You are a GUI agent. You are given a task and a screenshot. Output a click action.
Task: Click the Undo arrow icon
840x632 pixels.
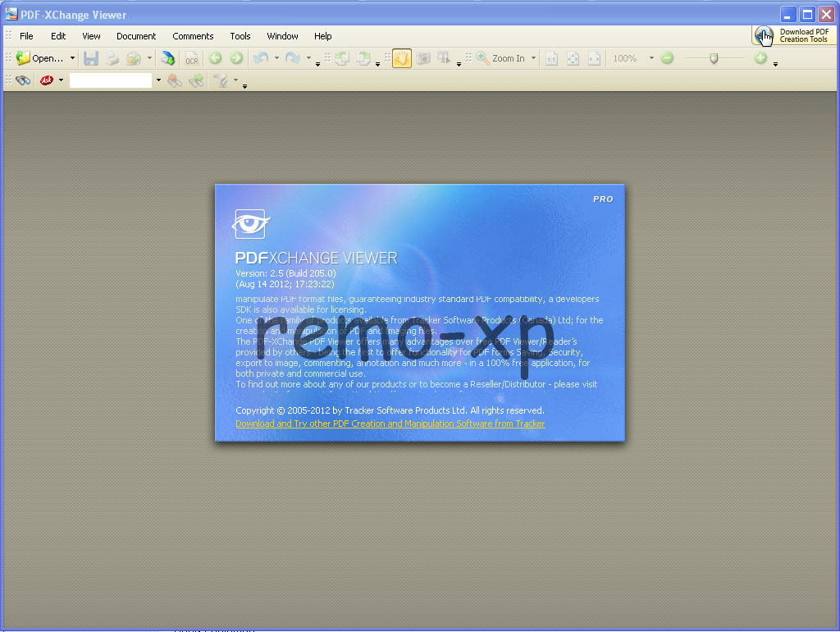tap(261, 58)
